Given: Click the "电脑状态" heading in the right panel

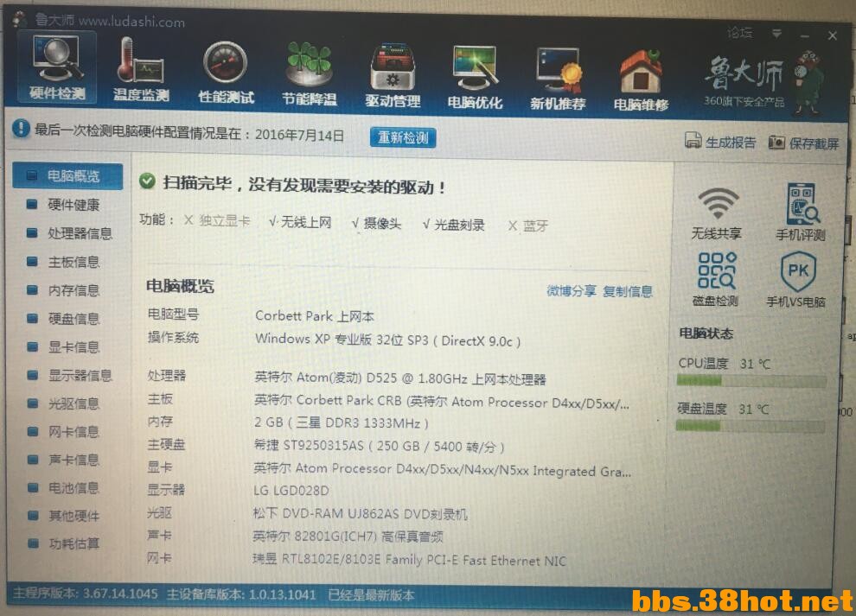Looking at the screenshot, I should tap(706, 333).
